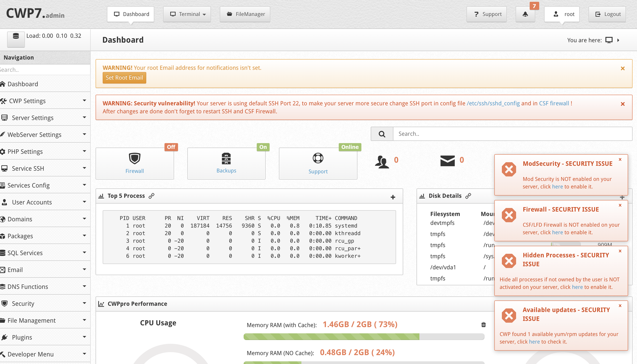
Task: Dismiss the root email warning banner
Action: click(x=623, y=68)
